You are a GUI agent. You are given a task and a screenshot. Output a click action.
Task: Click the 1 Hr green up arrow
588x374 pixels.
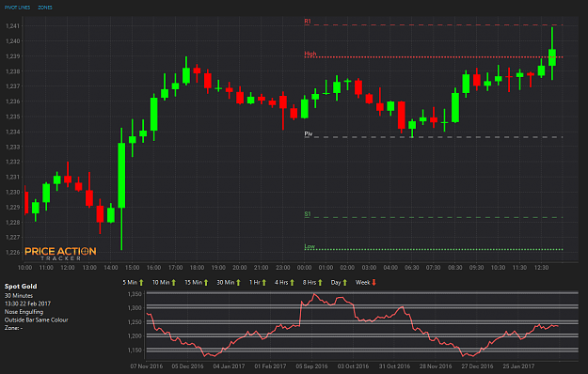pyautogui.click(x=264, y=283)
